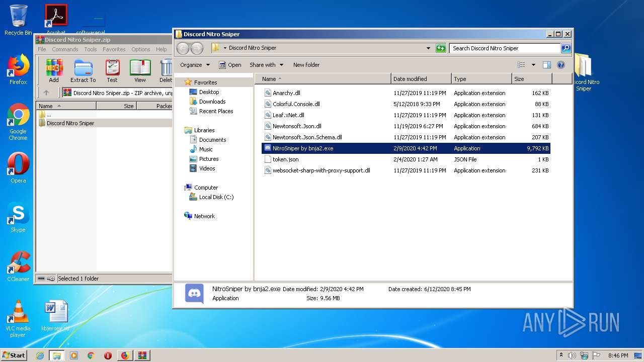Click the Search Discord Nitro Sniper field

click(505, 48)
